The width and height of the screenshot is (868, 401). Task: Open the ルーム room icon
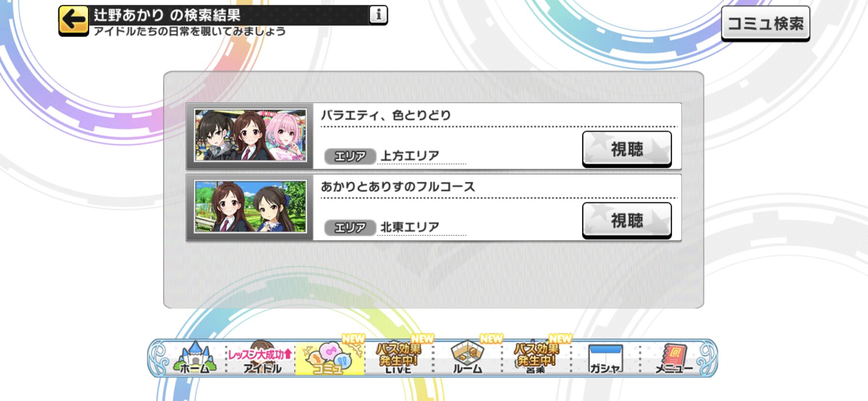tap(467, 358)
